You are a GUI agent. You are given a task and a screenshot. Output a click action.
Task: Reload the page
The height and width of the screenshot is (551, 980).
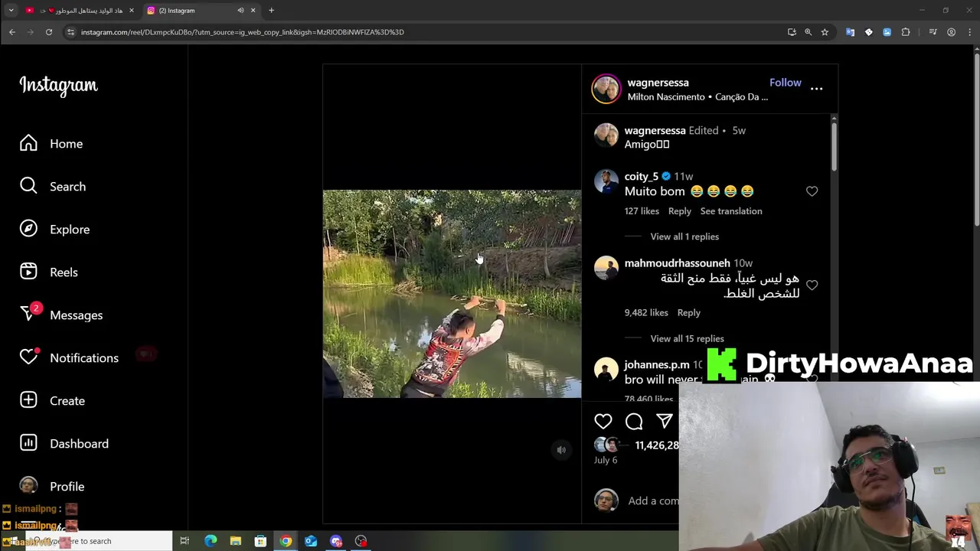pos(49,32)
